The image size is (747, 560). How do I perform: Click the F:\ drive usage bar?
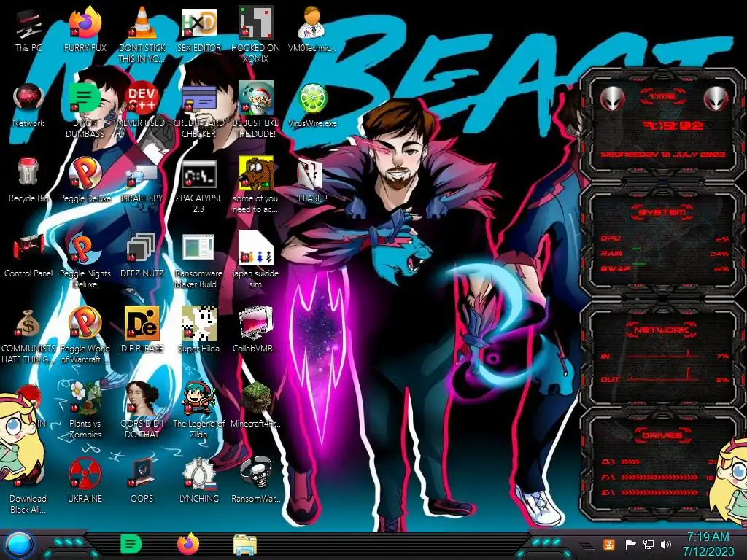pos(659,477)
